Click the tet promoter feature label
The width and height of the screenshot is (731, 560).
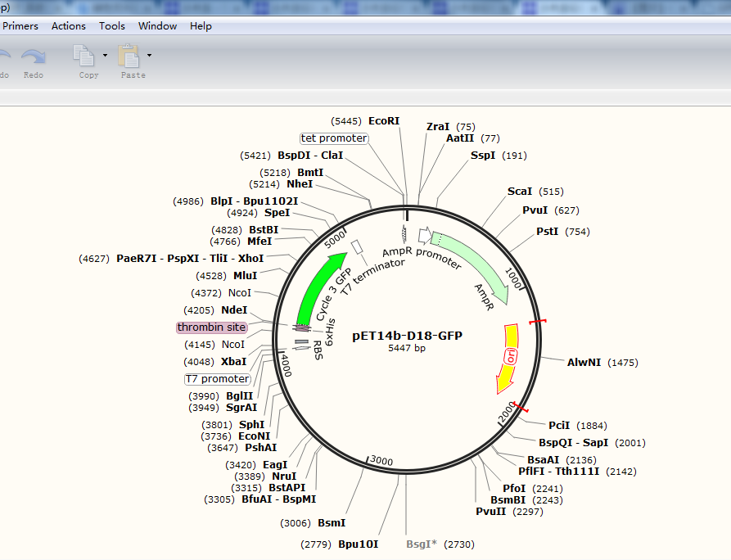tap(334, 138)
